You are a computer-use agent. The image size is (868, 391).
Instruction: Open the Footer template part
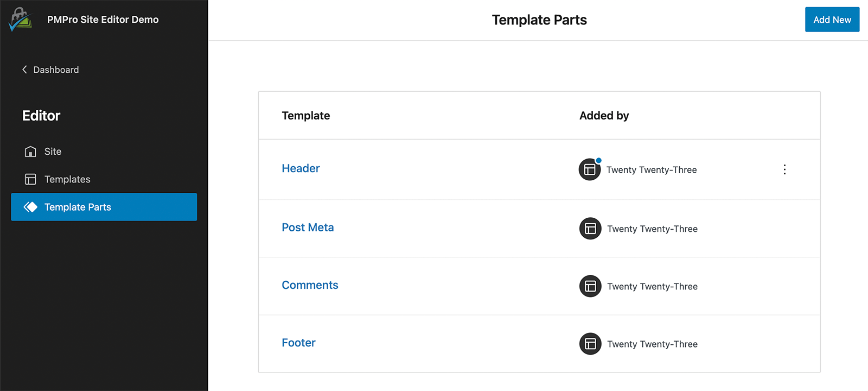298,342
